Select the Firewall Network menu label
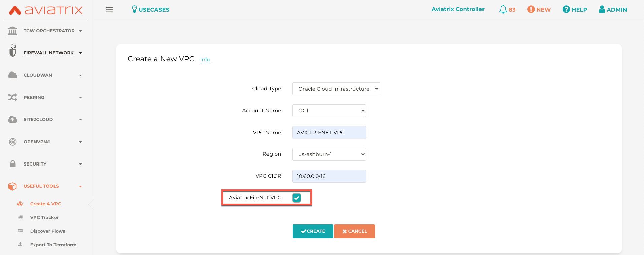The width and height of the screenshot is (644, 255). coord(48,53)
